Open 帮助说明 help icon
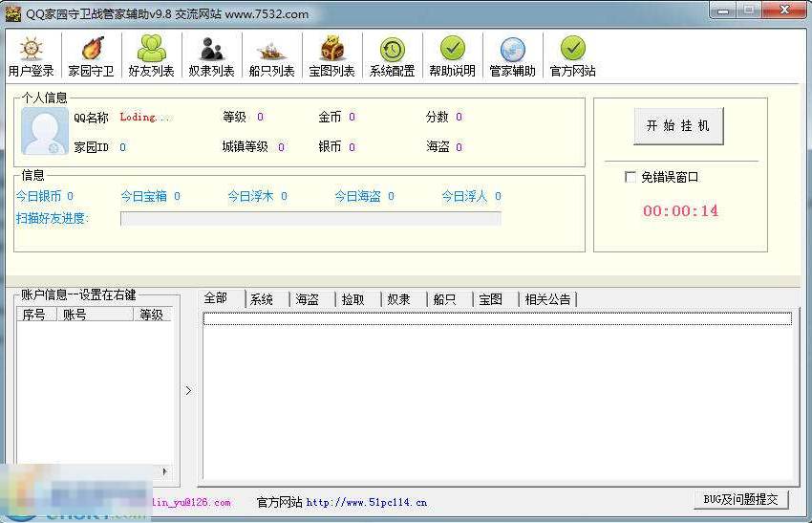This screenshot has width=812, height=523. tap(452, 57)
